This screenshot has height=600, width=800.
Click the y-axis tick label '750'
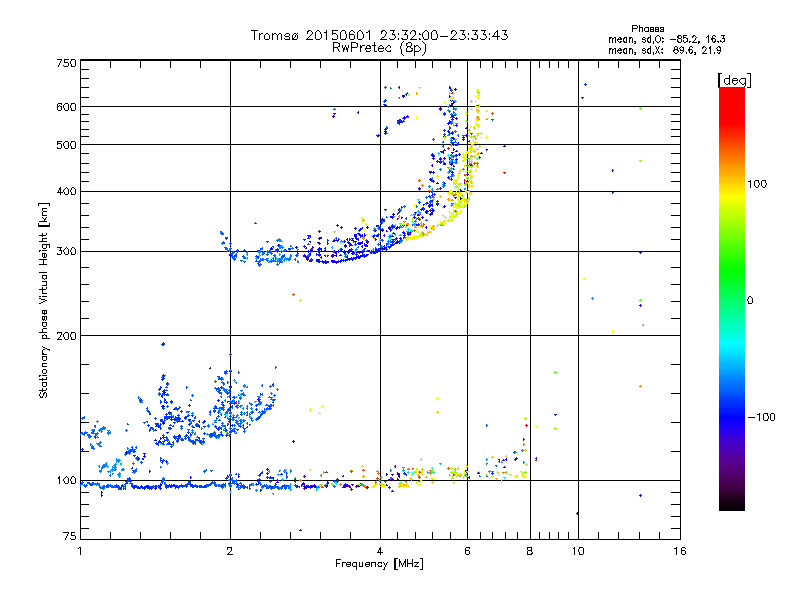pyautogui.click(x=66, y=63)
